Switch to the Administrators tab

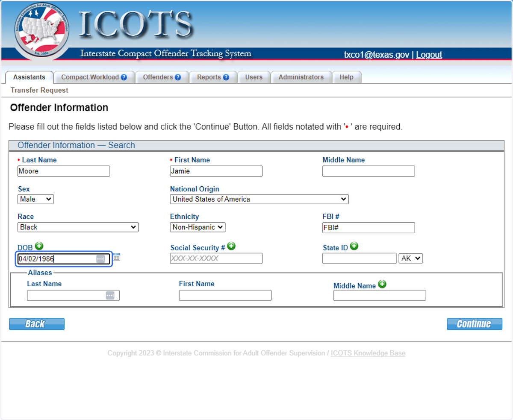(x=301, y=77)
